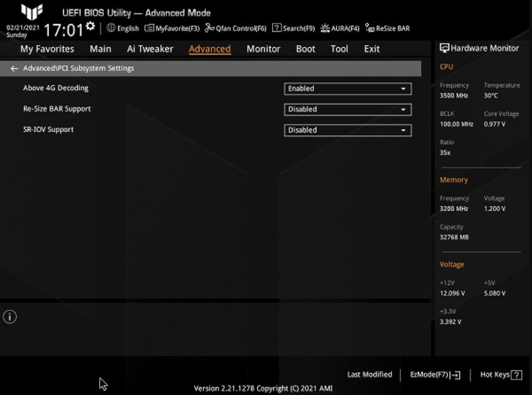Viewport: 532px width, 395px height.
Task: Open the Above 4G Decoding dropdown
Action: point(348,89)
